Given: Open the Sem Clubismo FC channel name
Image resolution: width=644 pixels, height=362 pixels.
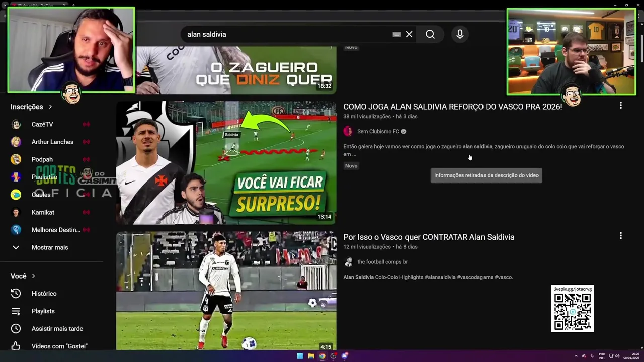Looking at the screenshot, I should point(378,132).
